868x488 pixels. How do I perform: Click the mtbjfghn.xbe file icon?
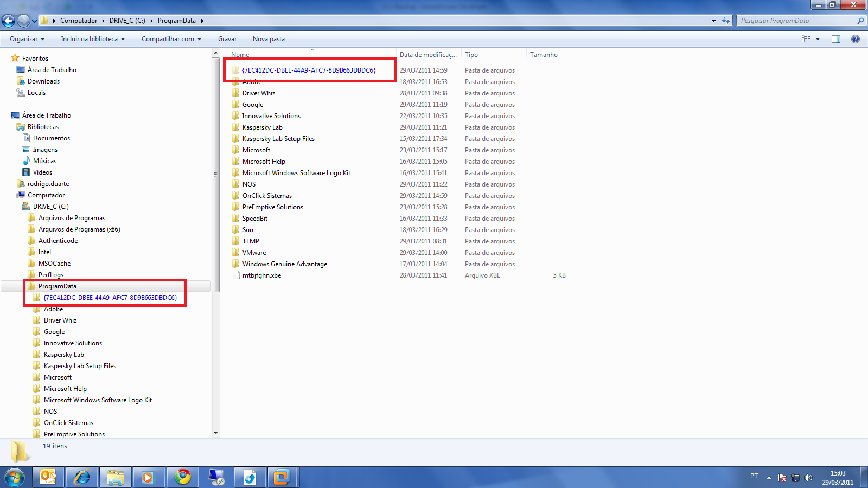click(x=235, y=275)
